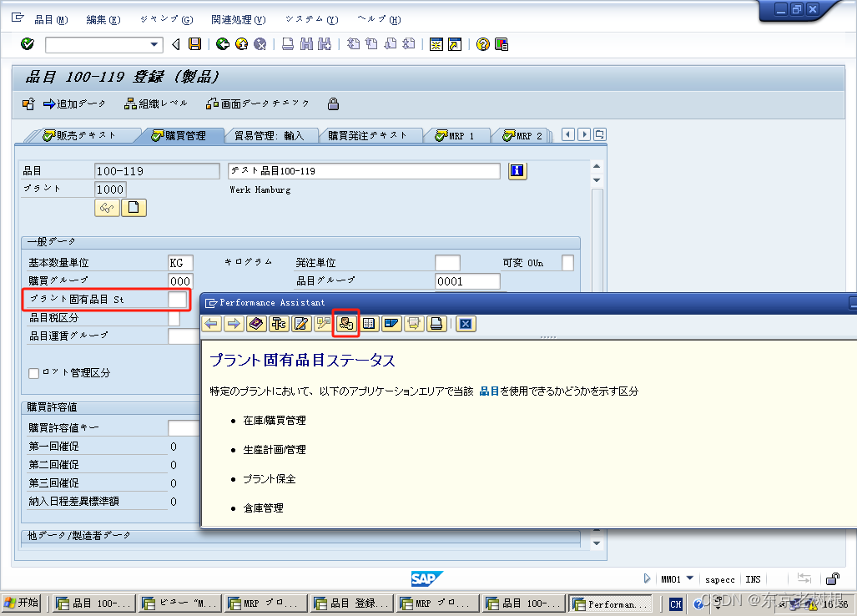Screen dimensions: 857x616
Task: Click the 組織レベル button
Action: tap(156, 104)
